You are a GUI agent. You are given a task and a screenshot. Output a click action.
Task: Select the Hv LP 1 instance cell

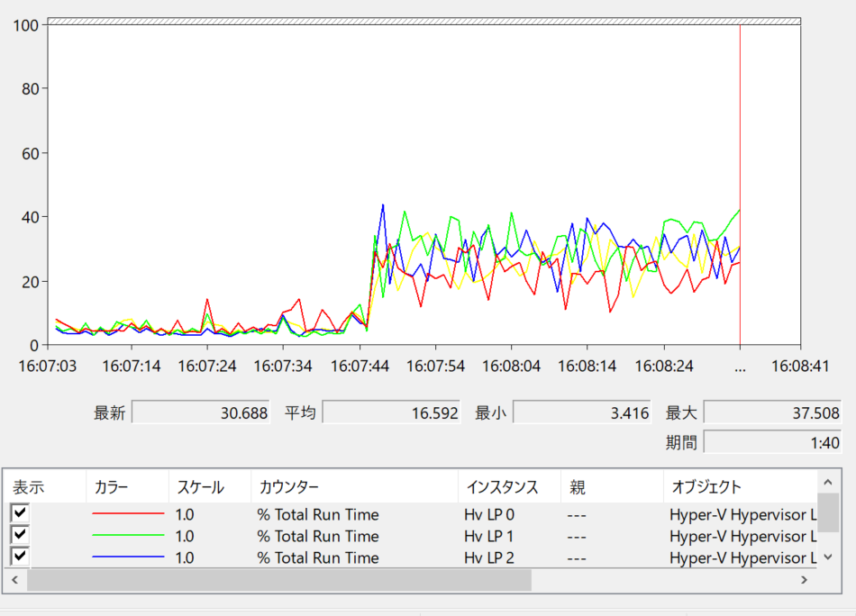[489, 537]
